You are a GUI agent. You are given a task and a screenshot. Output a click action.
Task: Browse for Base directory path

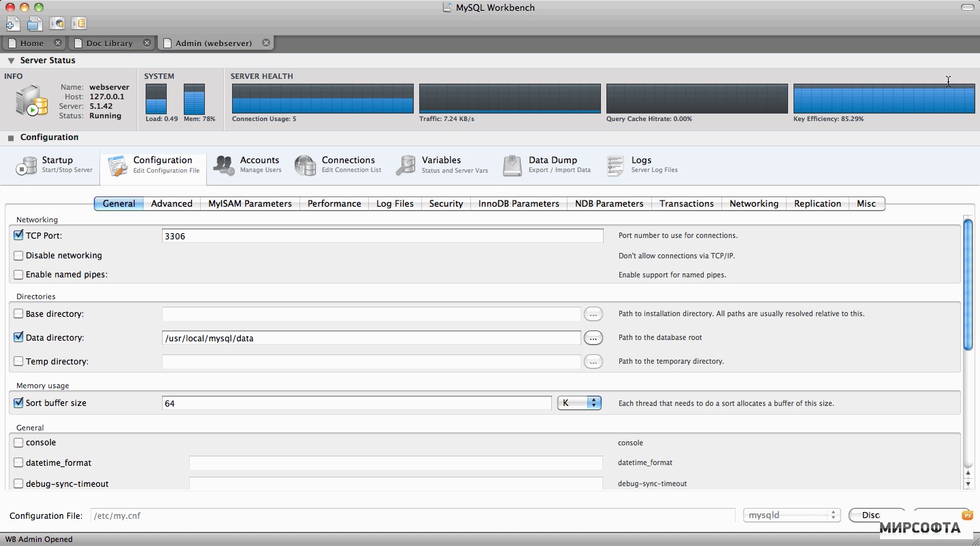pos(593,314)
